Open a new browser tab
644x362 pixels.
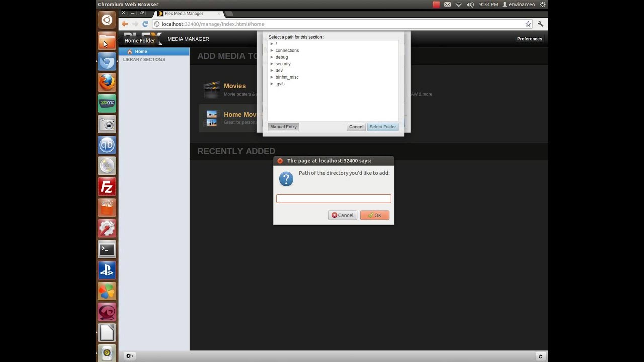point(229,14)
